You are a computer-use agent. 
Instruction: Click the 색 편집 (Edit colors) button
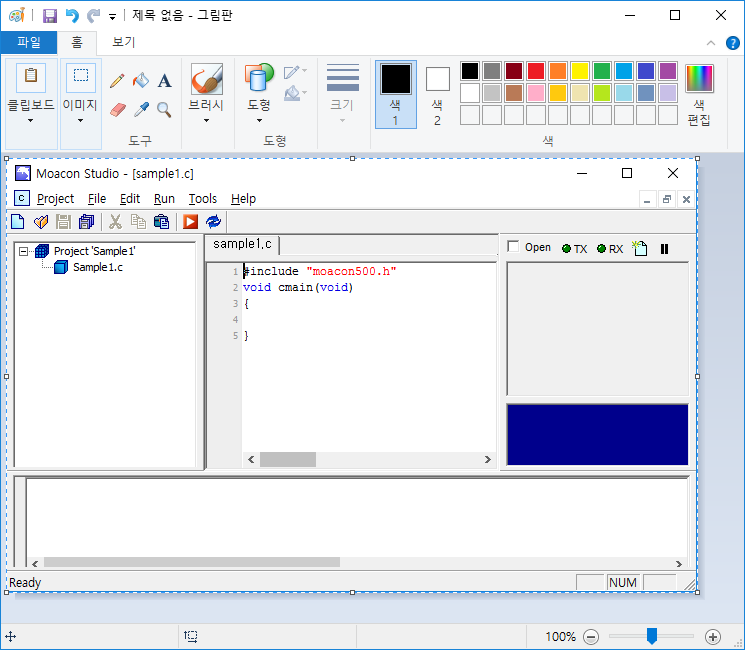699,94
